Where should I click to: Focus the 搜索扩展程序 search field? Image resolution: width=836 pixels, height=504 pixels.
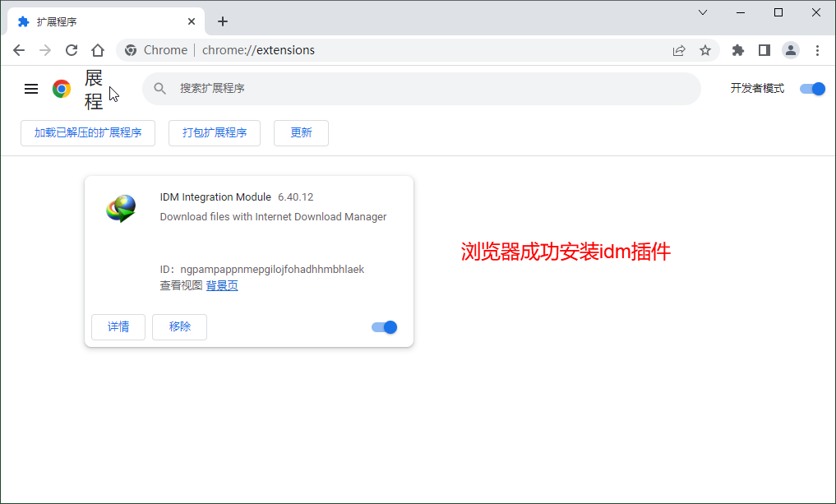(x=421, y=89)
